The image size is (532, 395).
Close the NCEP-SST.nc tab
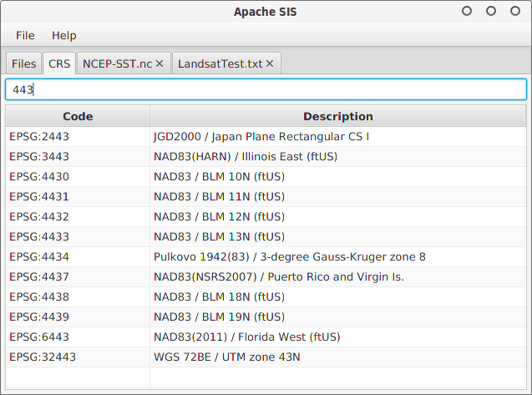160,63
